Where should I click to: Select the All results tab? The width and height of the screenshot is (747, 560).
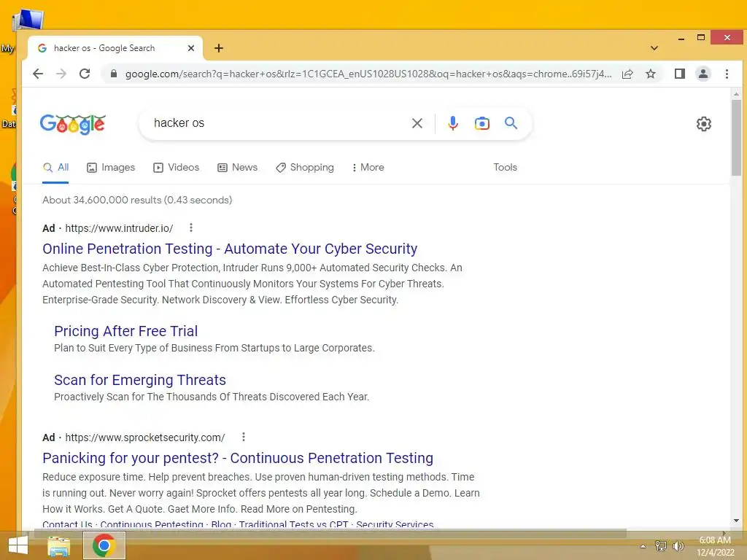tap(55, 168)
